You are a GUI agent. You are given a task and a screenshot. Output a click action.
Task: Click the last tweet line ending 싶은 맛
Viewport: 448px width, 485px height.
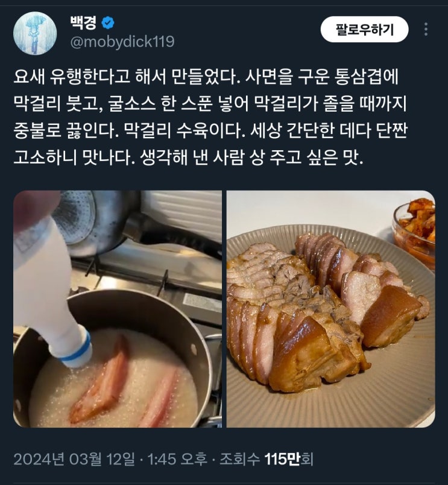point(188,158)
